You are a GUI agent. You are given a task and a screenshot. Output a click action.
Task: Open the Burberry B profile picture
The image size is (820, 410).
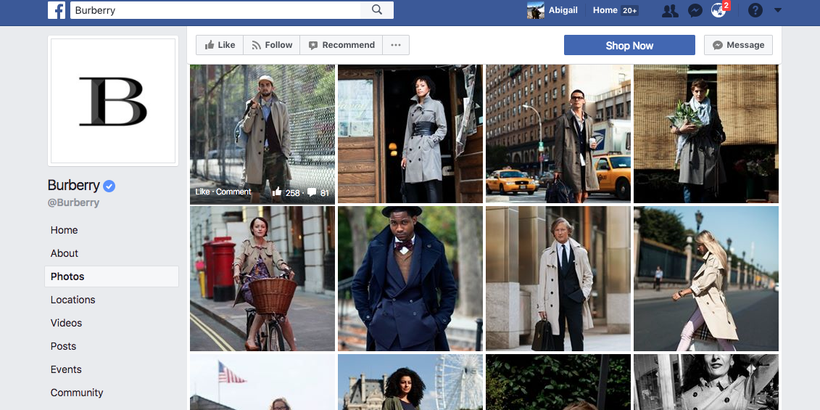[113, 101]
